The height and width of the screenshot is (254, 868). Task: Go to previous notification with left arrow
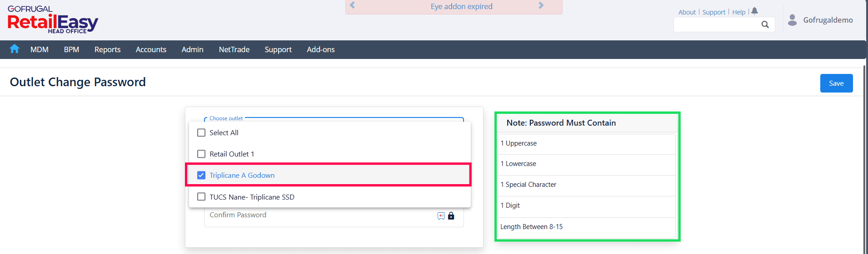click(x=352, y=6)
